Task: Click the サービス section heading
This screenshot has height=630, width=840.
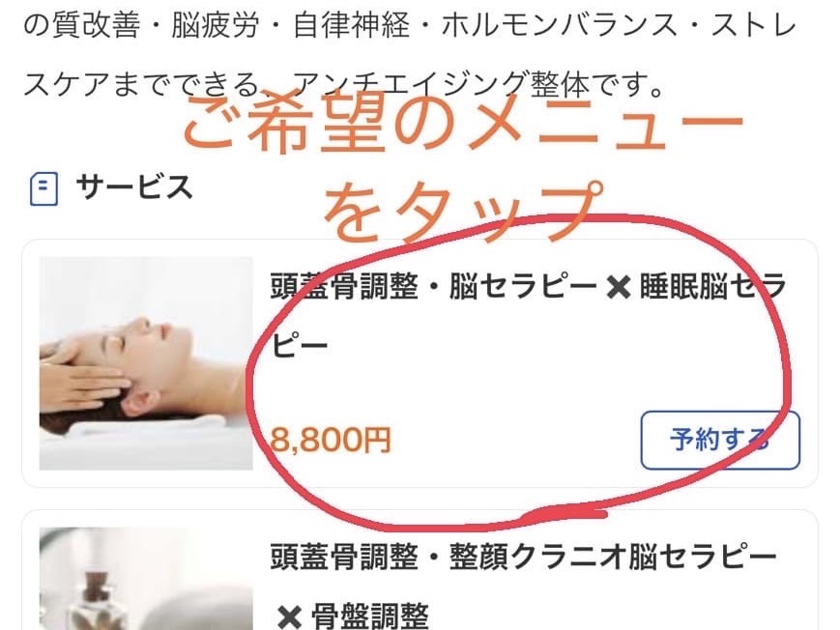Action: click(x=134, y=187)
